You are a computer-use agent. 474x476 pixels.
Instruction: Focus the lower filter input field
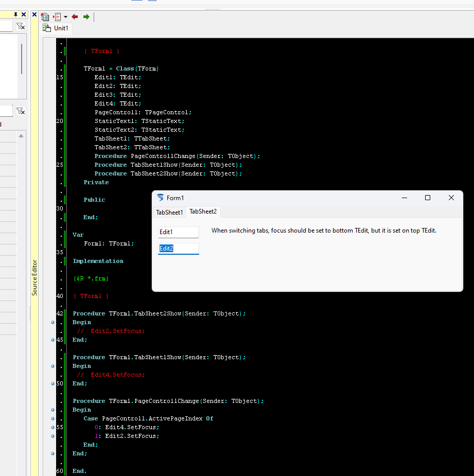point(6,111)
